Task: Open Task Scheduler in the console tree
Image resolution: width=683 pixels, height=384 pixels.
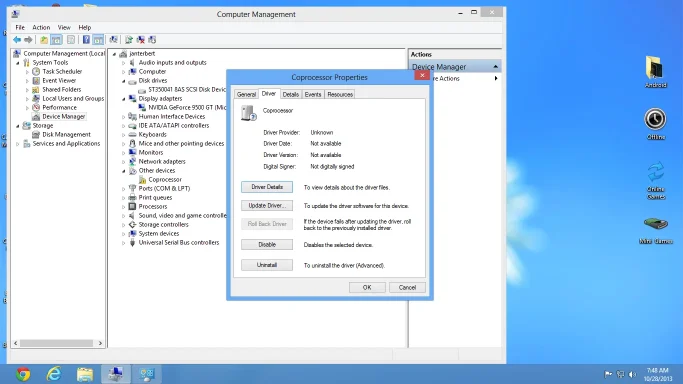Action: 62,71
